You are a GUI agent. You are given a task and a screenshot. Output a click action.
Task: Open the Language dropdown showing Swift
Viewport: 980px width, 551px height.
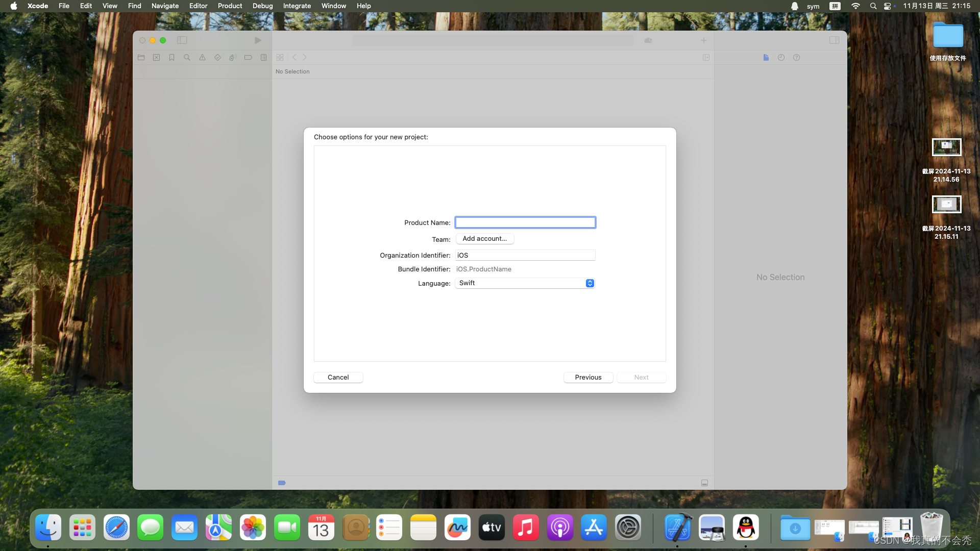(525, 283)
